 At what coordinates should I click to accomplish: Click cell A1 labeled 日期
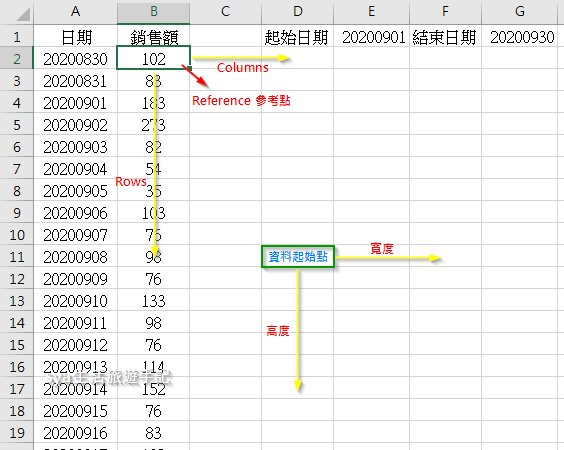[x=76, y=37]
